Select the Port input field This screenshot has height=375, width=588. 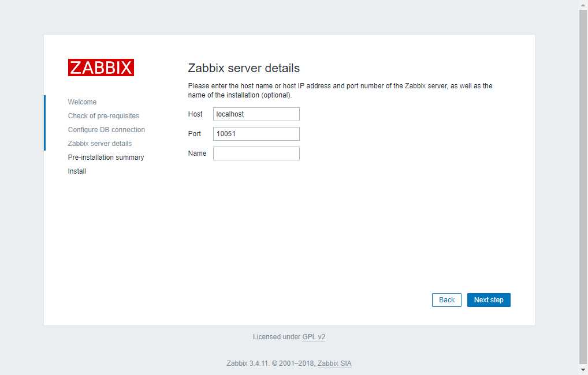pos(256,134)
